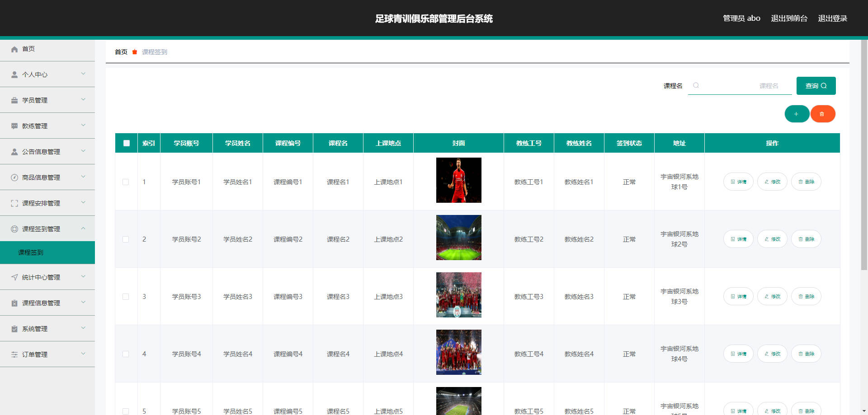Check the checkbox for row 2
Viewport: 868px width, 415px height.
click(126, 239)
